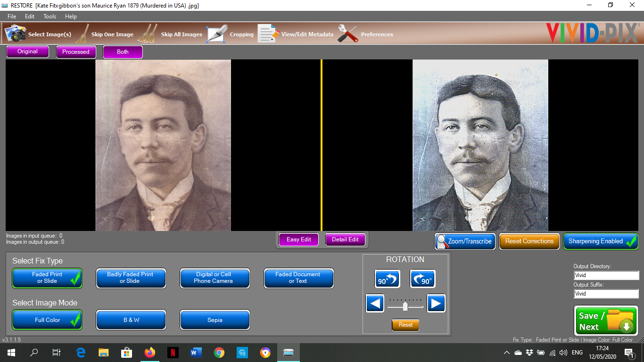The height and width of the screenshot is (362, 644).
Task: Choose the Sepia image mode
Action: click(215, 320)
